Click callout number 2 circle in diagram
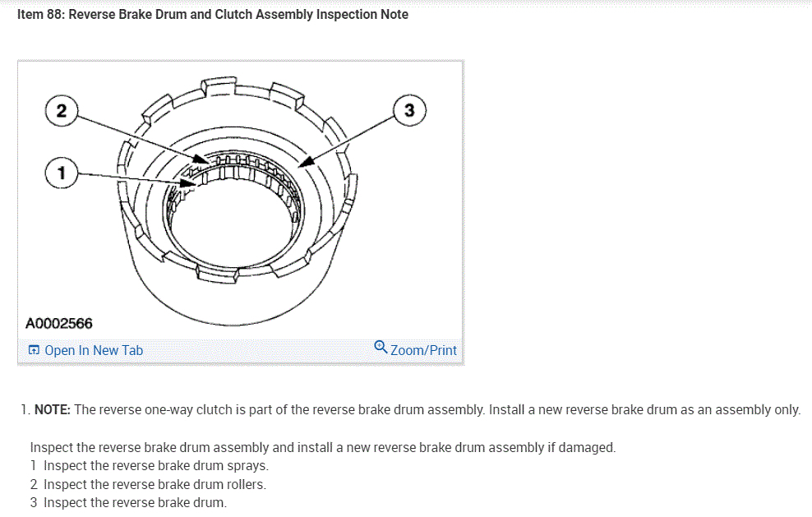812x517 pixels. tap(62, 110)
